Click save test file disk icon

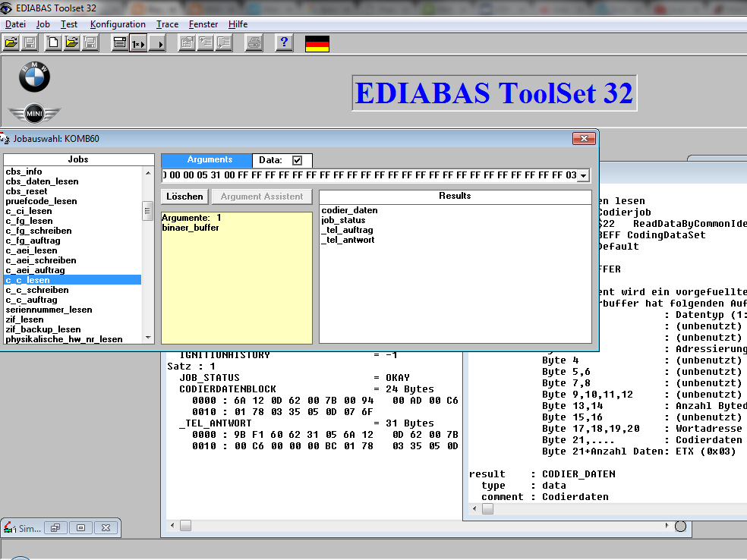(90, 43)
